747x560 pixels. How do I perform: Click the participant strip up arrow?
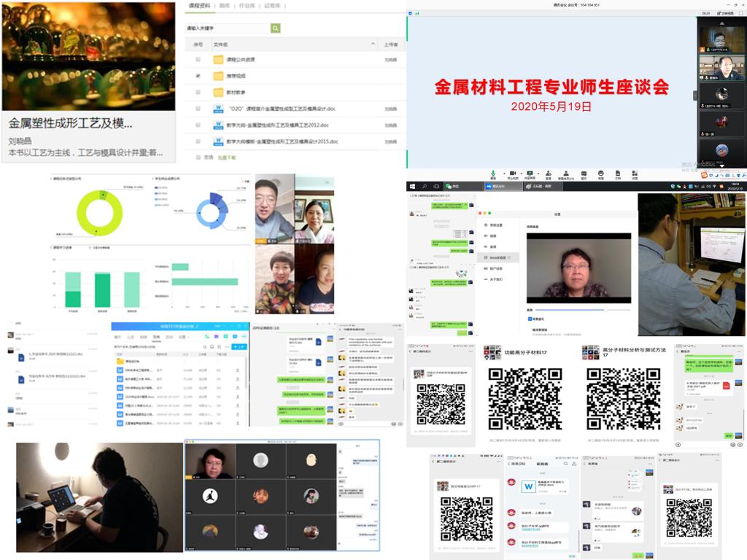pos(721,23)
